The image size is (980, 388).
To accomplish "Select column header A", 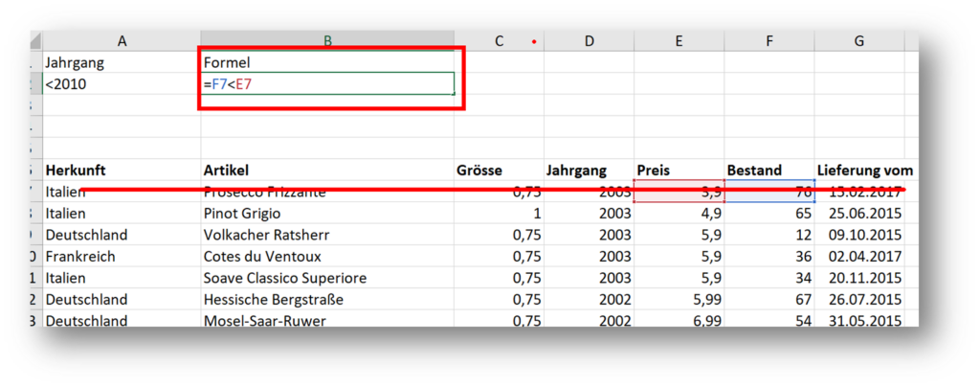I will tap(122, 40).
